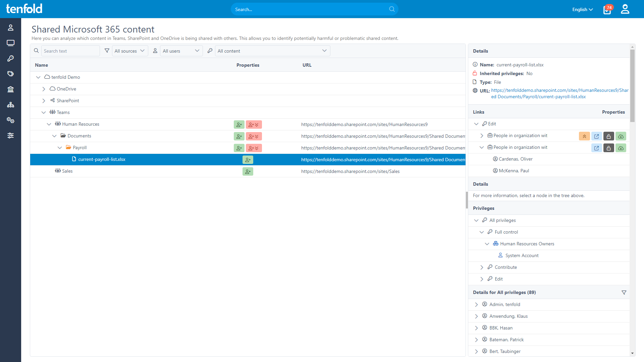Collapse the Human Resources tree node

49,124
